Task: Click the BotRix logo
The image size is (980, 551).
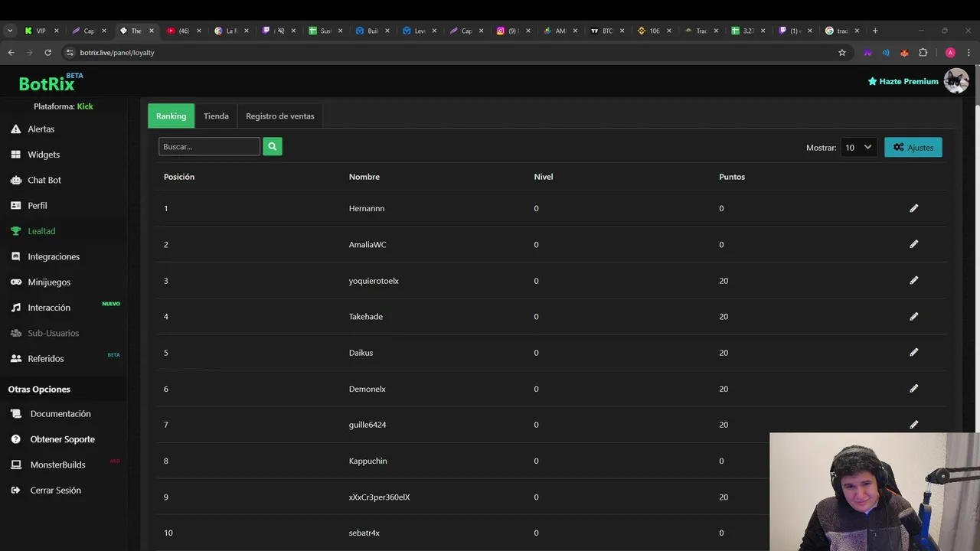Action: 51,82
